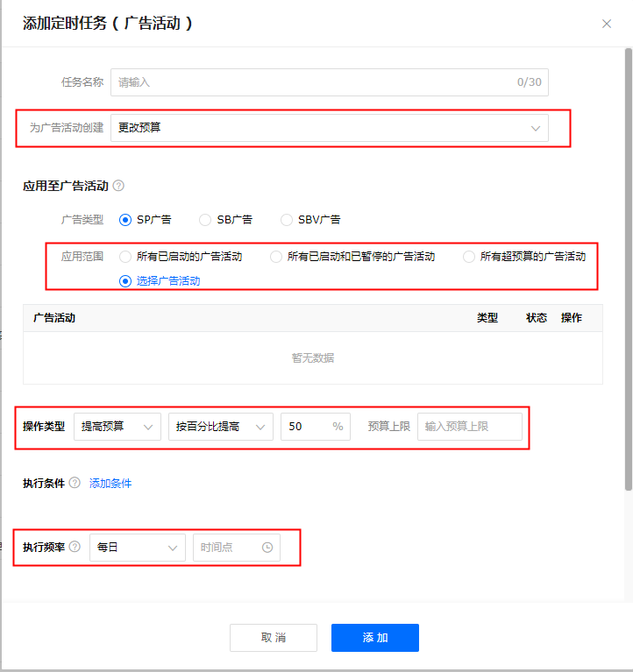633x672 pixels.
Task: Choose 所有超预算的广告活动 option
Action: tap(469, 257)
